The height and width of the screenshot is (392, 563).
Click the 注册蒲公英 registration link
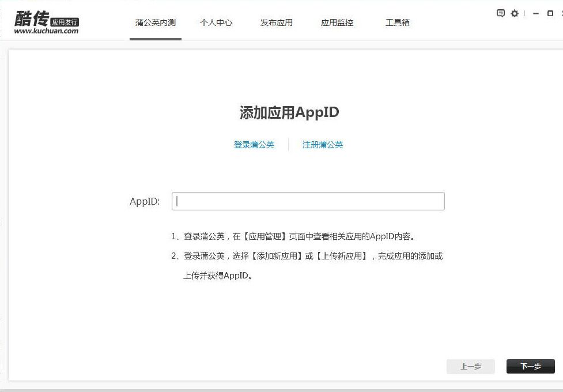[322, 145]
